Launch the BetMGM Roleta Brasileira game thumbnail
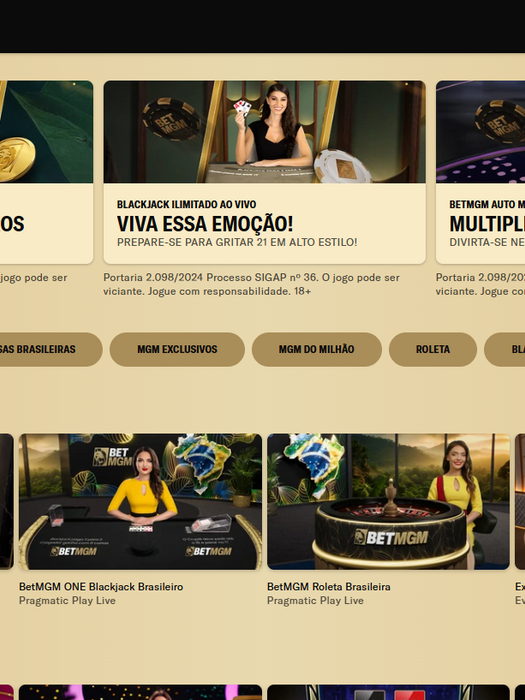The width and height of the screenshot is (525, 700). pyautogui.click(x=388, y=501)
